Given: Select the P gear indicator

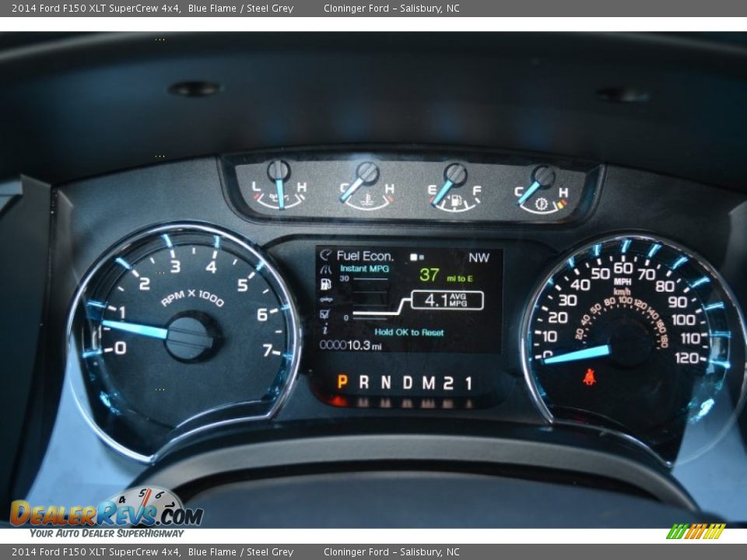Looking at the screenshot, I should (342, 381).
